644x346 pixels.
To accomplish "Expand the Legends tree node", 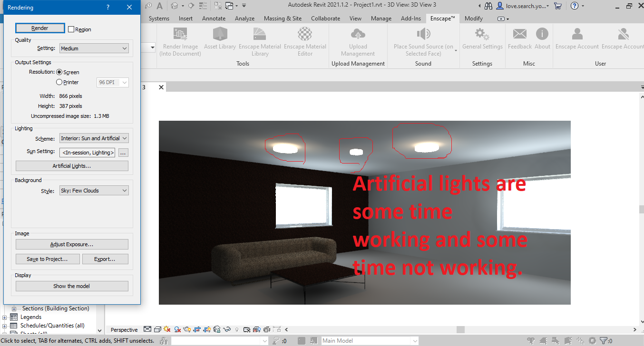I will 5,317.
